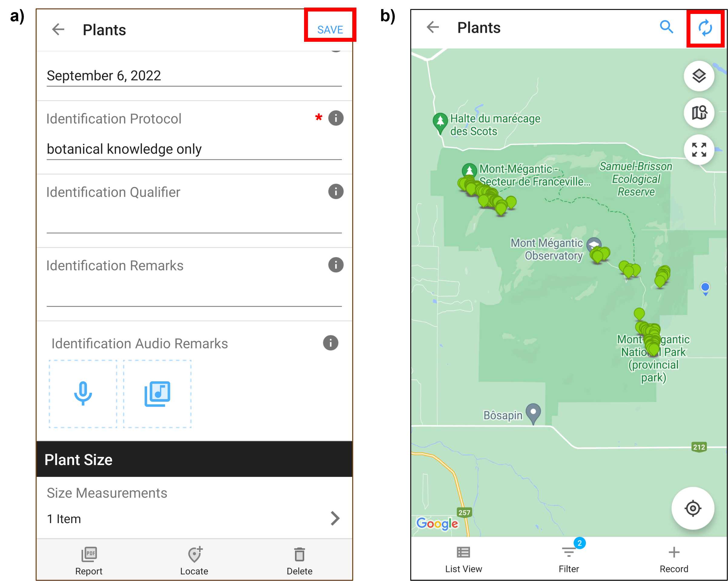Tap the map search area icon
This screenshot has width=728, height=581.
pos(699,113)
